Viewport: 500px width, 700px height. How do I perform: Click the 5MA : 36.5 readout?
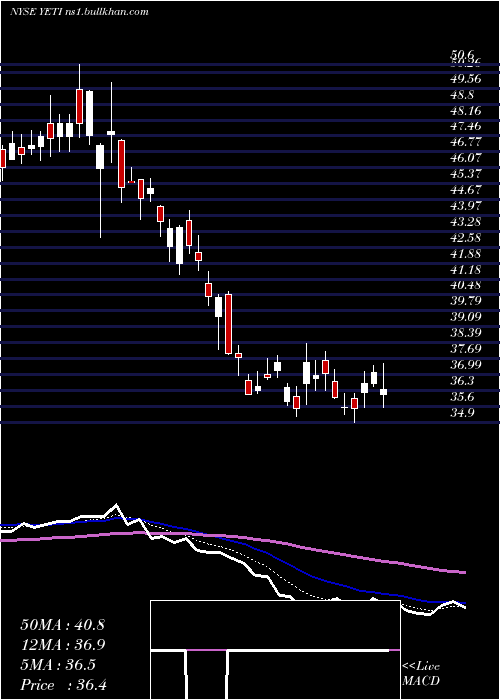point(58,665)
